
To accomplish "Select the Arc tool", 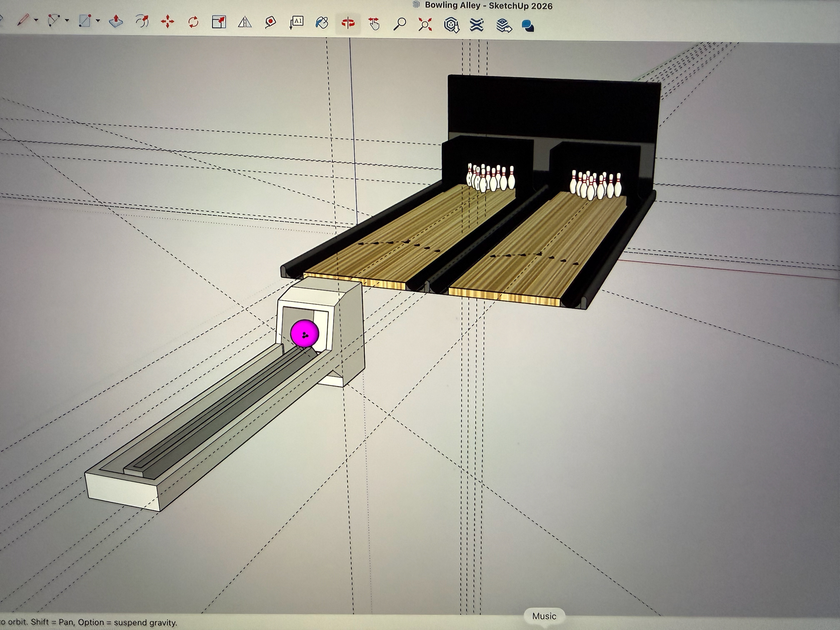I will 54,20.
